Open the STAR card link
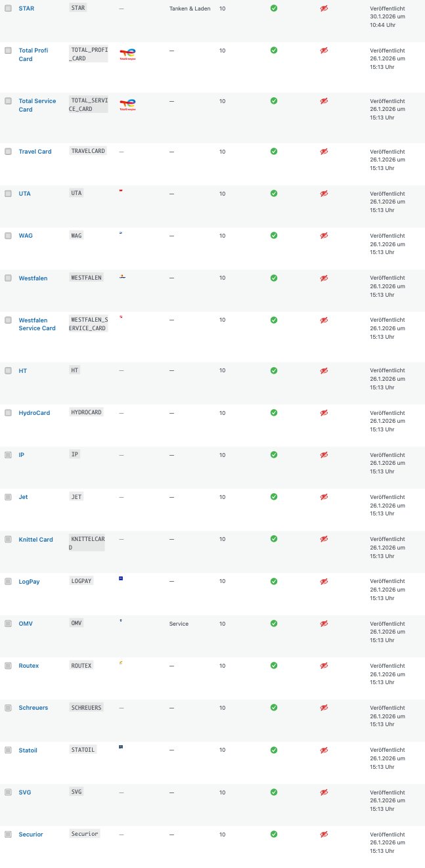This screenshot has width=425, height=868. [x=26, y=9]
